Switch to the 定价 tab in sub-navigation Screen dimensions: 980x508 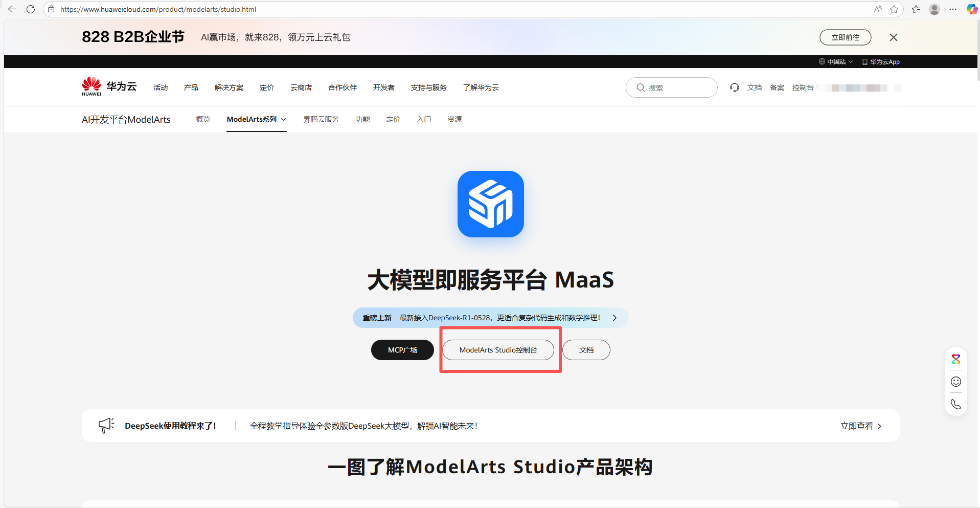[393, 119]
